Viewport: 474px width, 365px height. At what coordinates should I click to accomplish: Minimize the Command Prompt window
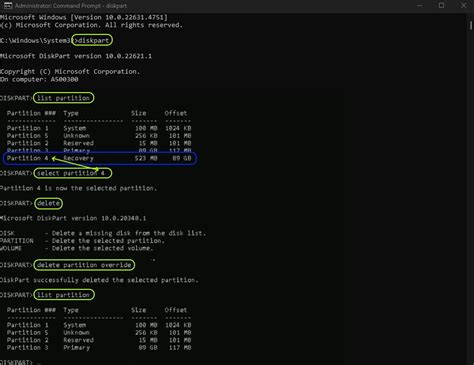420,5
